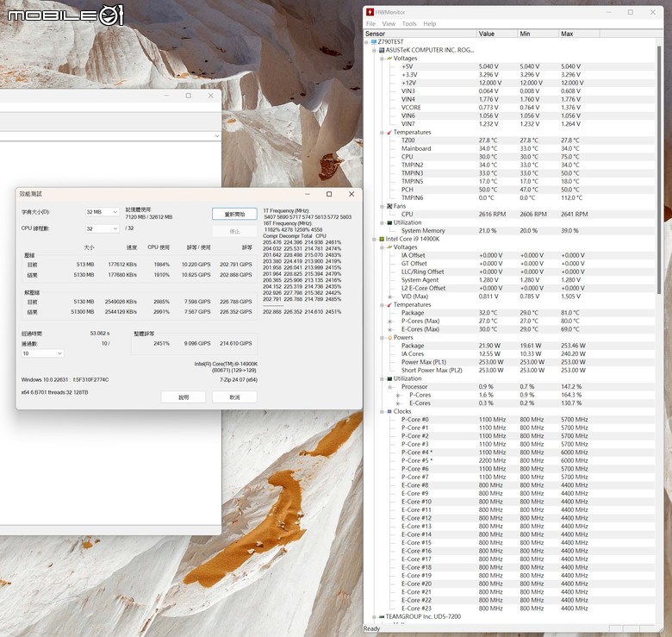
Task: Click the HWMonitor vertical scrollbar thumb
Action: (659, 169)
